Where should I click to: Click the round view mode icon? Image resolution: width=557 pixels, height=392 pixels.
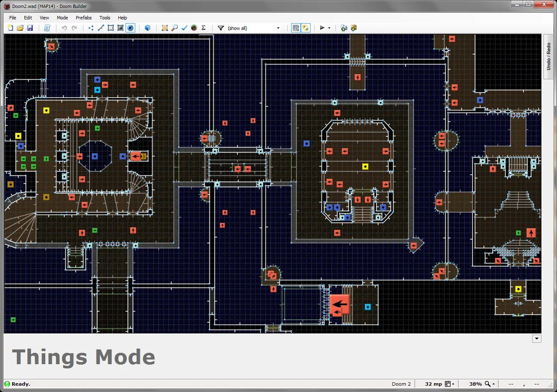pyautogui.click(x=194, y=28)
